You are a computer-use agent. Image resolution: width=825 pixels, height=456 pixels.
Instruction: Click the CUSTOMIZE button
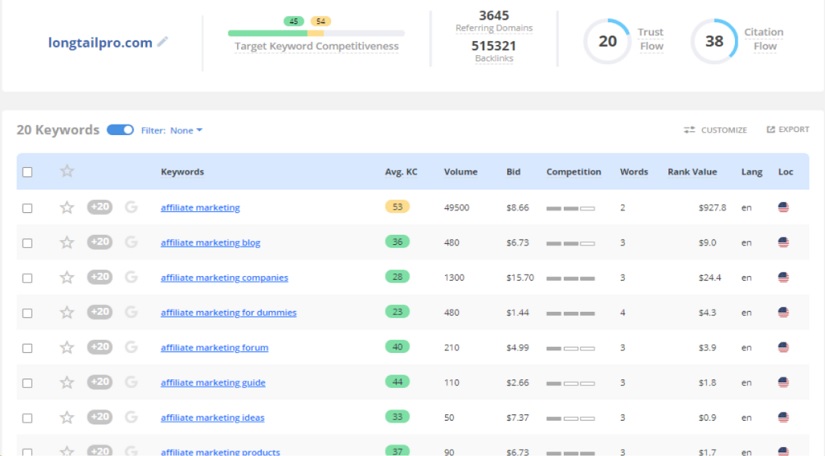[x=715, y=130]
